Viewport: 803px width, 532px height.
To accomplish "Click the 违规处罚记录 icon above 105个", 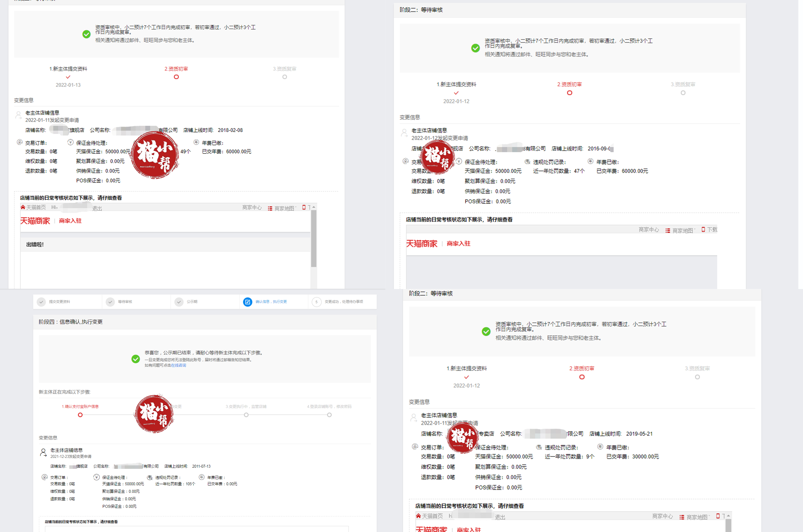I will pos(150,477).
